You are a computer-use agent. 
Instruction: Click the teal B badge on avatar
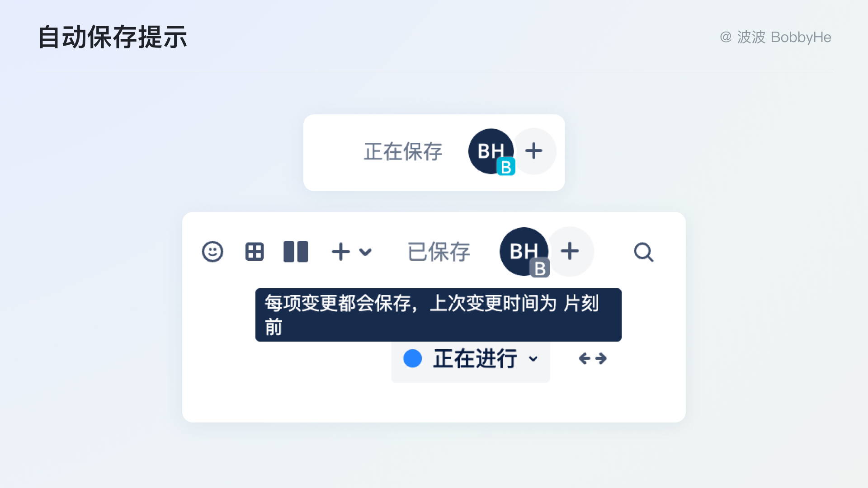click(x=506, y=167)
